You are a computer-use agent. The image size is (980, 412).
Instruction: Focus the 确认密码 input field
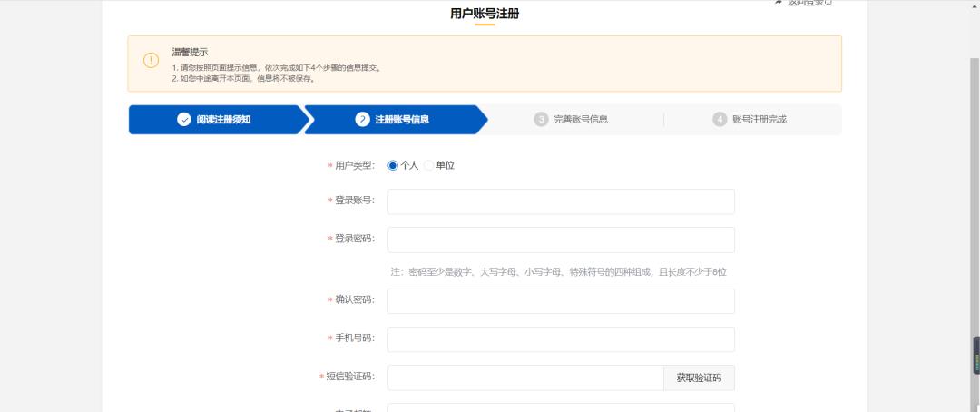pyautogui.click(x=561, y=301)
